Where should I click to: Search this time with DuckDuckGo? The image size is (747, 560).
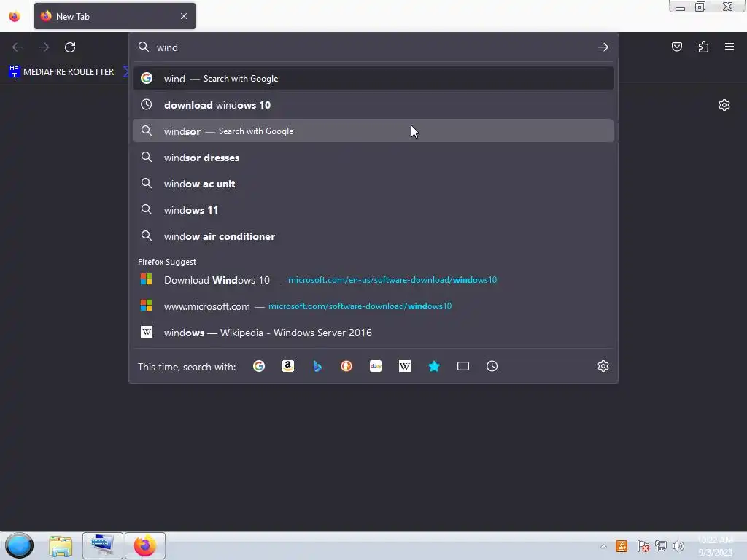point(347,366)
